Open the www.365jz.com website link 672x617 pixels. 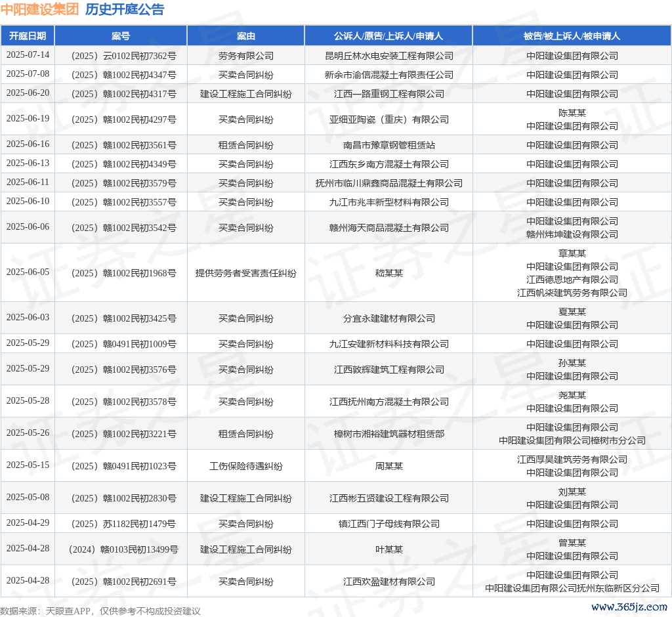tap(629, 606)
